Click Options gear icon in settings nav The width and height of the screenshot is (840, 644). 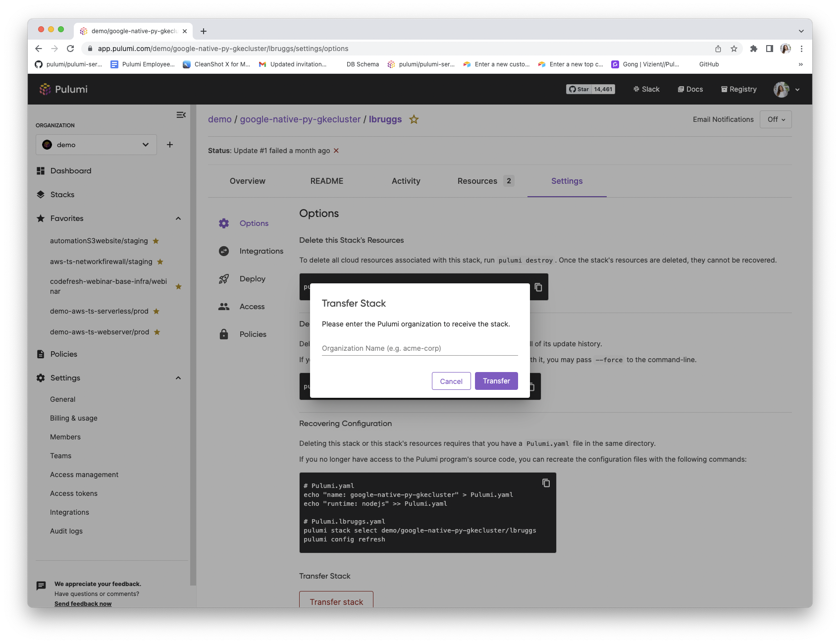[x=224, y=223]
